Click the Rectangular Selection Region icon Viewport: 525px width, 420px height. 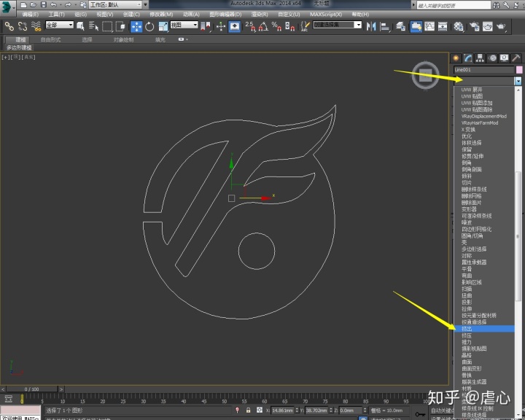(x=107, y=26)
